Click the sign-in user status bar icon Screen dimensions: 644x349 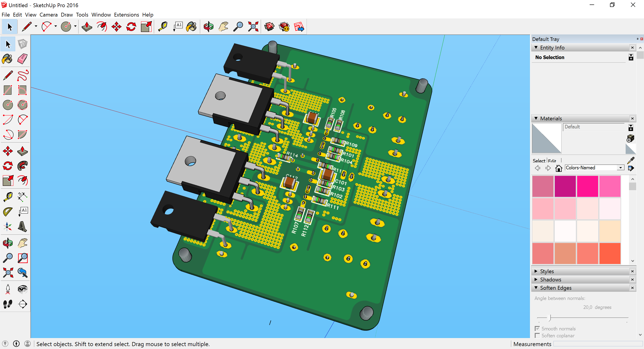[x=28, y=344]
